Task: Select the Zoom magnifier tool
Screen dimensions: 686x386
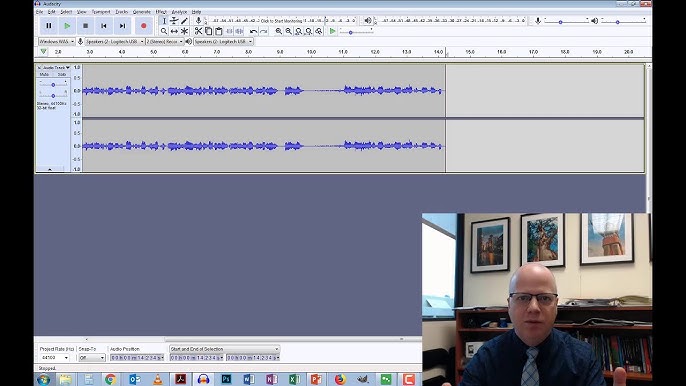Action: [x=164, y=31]
